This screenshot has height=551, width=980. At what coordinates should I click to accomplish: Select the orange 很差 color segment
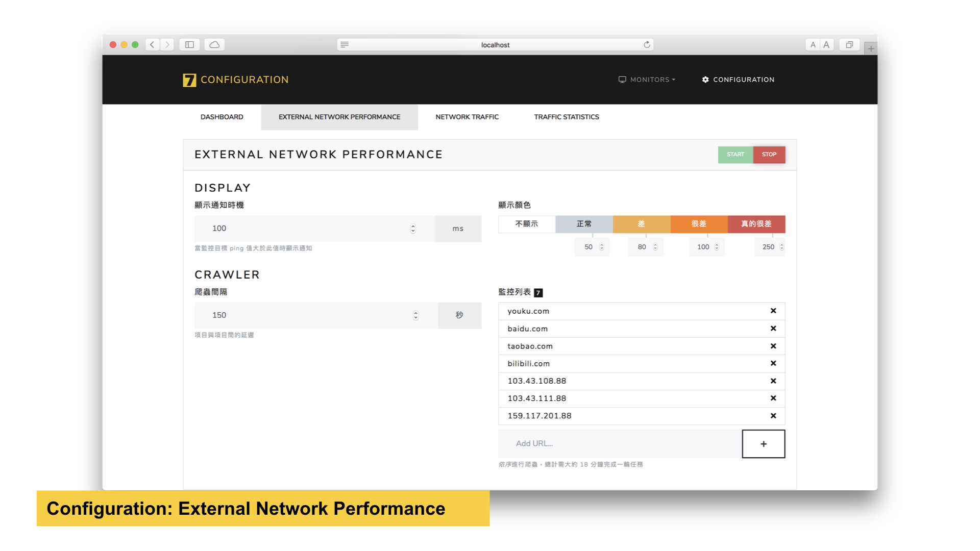(699, 224)
